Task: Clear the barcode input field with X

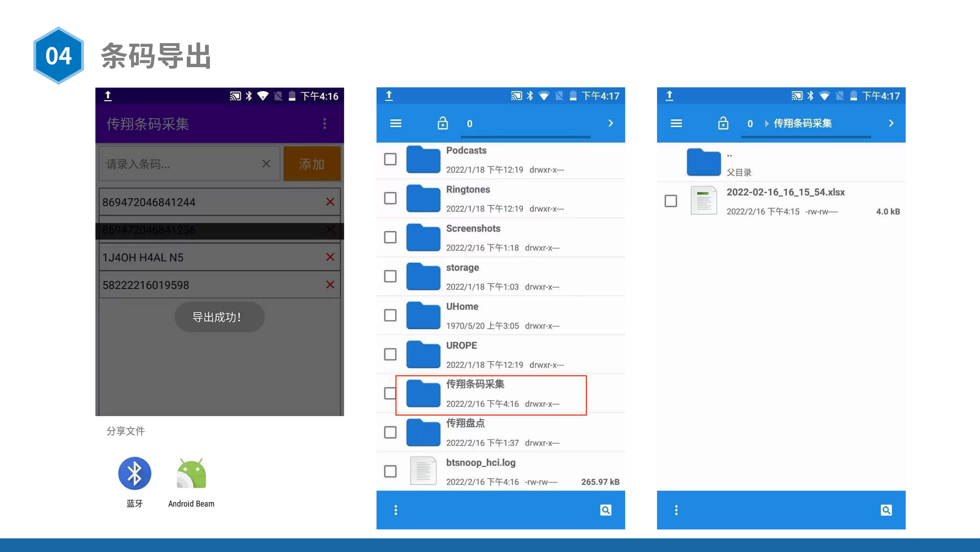Action: coord(266,164)
